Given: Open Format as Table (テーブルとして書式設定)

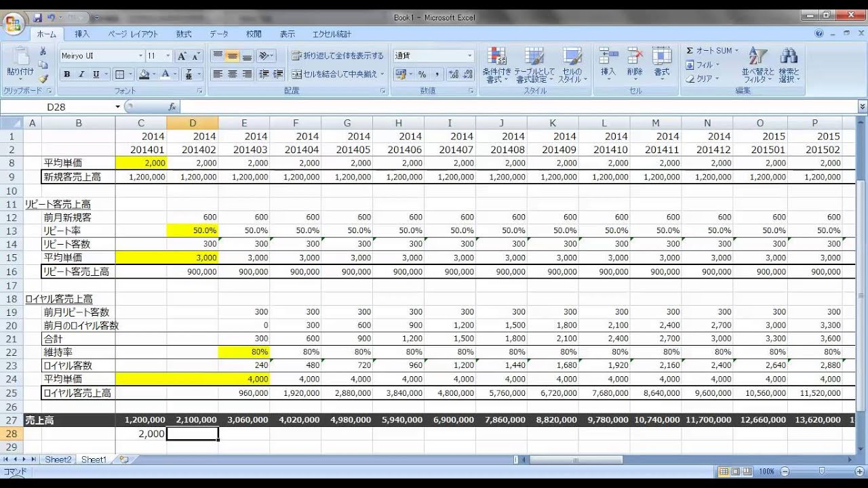Looking at the screenshot, I should (534, 65).
